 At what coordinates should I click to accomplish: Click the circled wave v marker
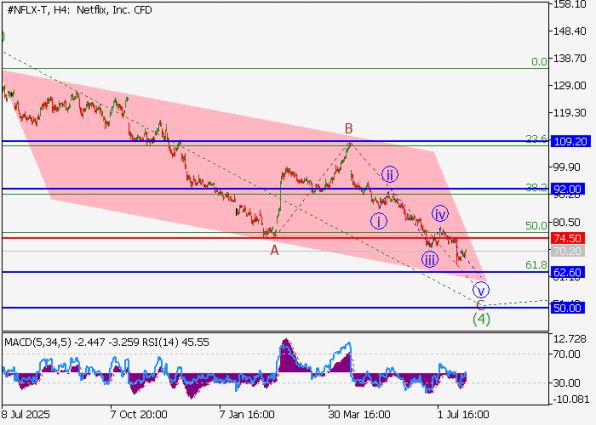[x=481, y=290]
